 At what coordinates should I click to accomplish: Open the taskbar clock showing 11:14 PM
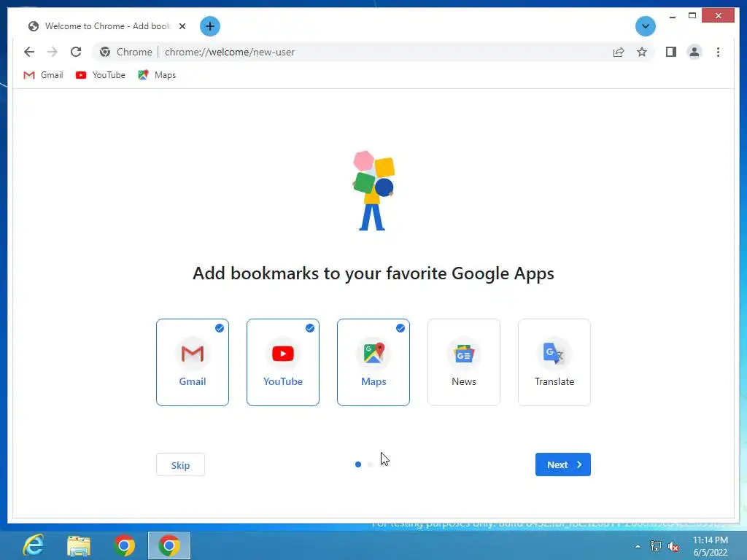pos(711,546)
